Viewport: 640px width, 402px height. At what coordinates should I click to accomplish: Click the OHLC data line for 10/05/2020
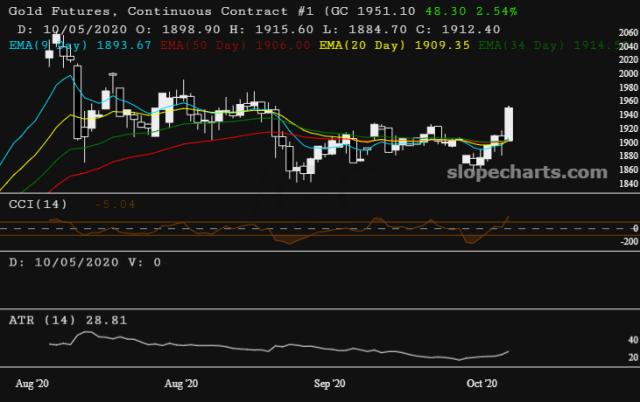click(259, 29)
